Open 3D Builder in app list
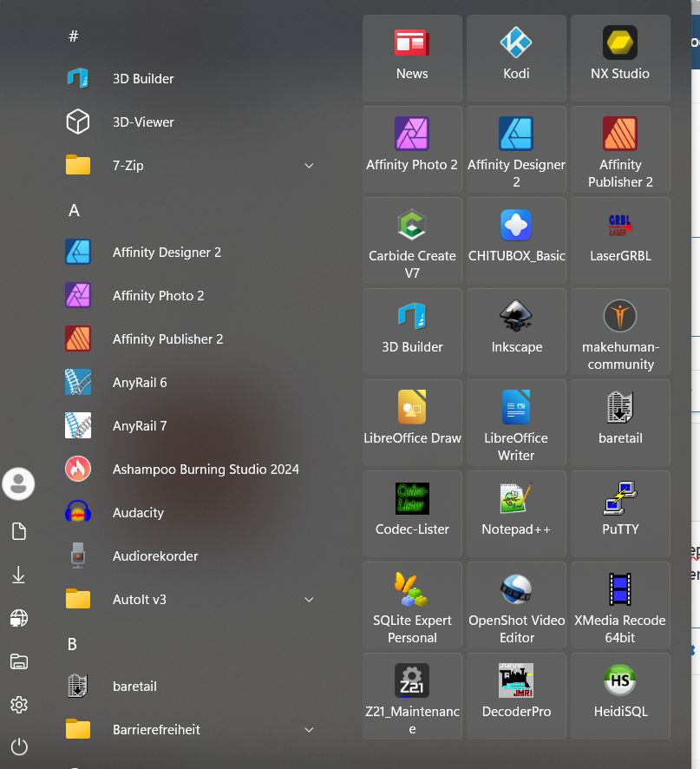700x769 pixels. pyautogui.click(x=191, y=78)
